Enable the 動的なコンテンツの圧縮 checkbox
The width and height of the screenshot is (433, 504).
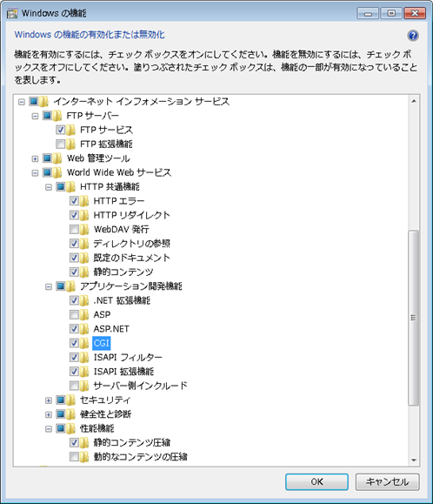tap(74, 456)
